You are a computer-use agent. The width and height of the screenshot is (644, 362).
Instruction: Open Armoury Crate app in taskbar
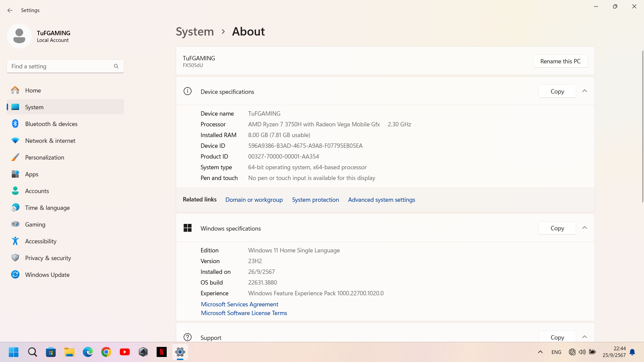(x=143, y=352)
